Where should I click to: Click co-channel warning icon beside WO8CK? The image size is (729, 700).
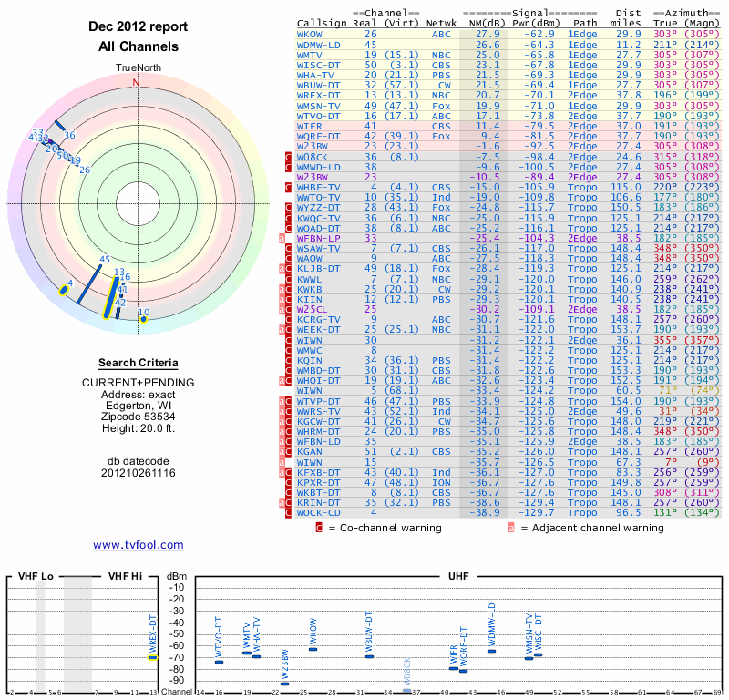pos(289,157)
